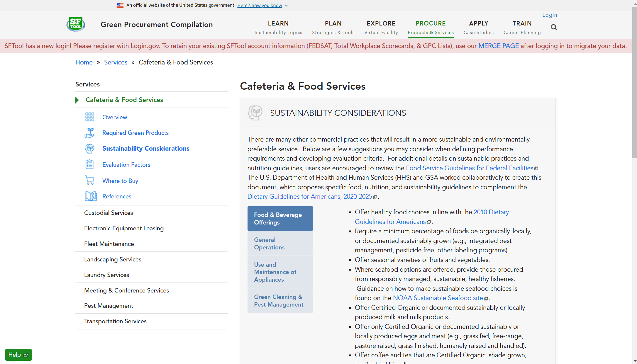Expand the Fleet Maintenance section
The height and width of the screenshot is (364, 637).
pyautogui.click(x=109, y=244)
